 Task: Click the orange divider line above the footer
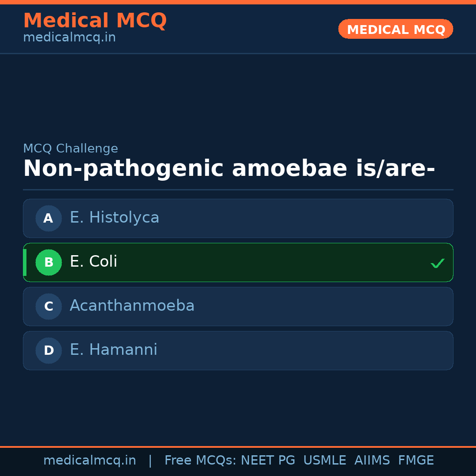pyautogui.click(x=238, y=446)
